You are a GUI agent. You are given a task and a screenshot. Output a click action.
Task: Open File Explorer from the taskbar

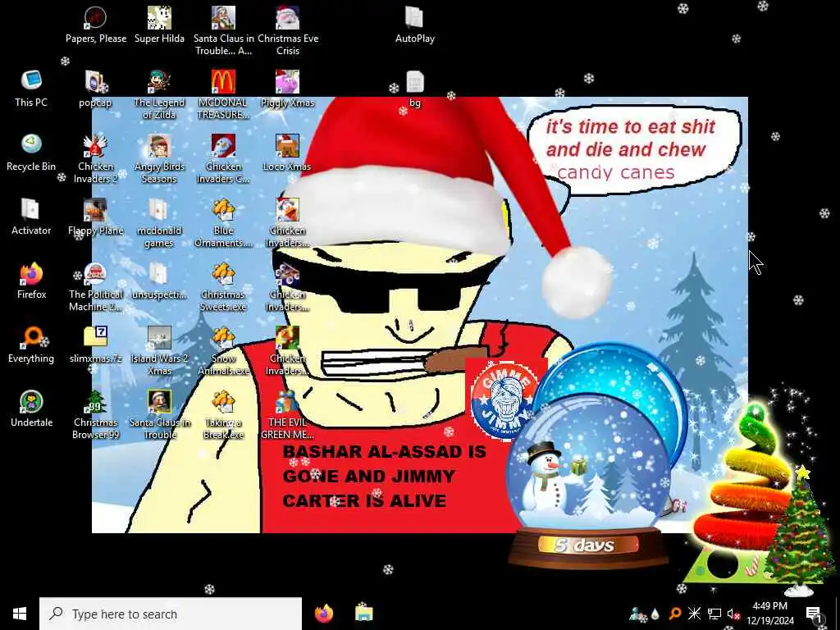point(363,614)
